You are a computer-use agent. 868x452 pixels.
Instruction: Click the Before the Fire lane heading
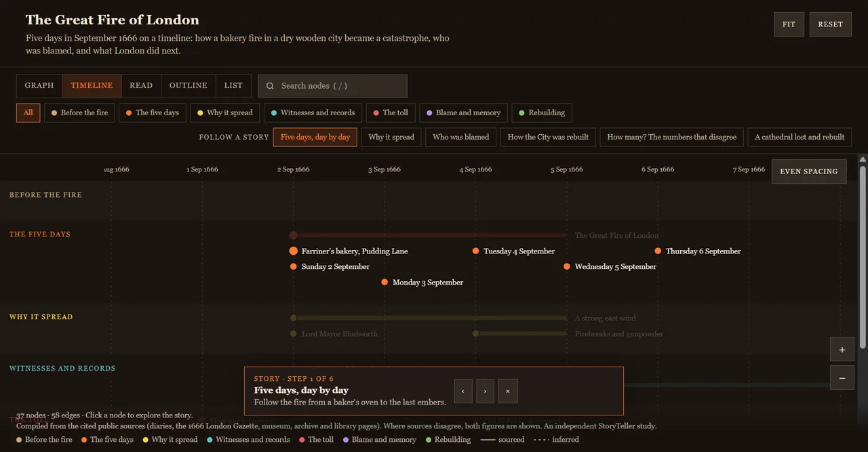(45, 195)
